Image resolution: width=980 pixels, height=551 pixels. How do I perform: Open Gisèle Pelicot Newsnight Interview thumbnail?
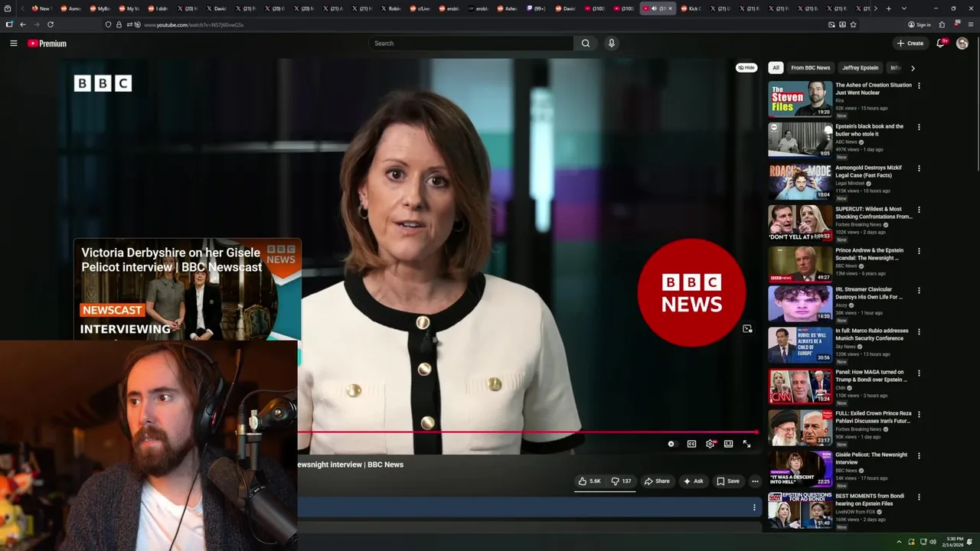tap(800, 468)
